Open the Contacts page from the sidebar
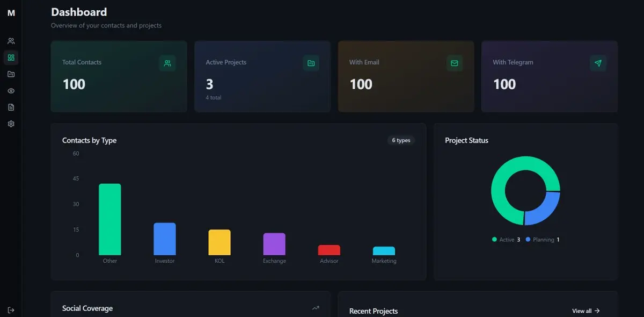The width and height of the screenshot is (644, 317). click(11, 41)
